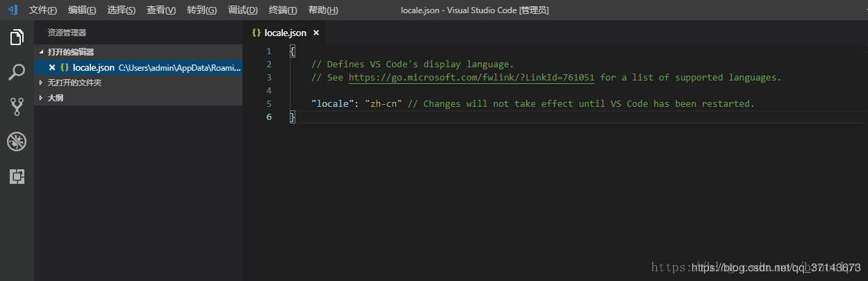
Task: Open the 编辑(E) menu
Action: click(x=82, y=10)
